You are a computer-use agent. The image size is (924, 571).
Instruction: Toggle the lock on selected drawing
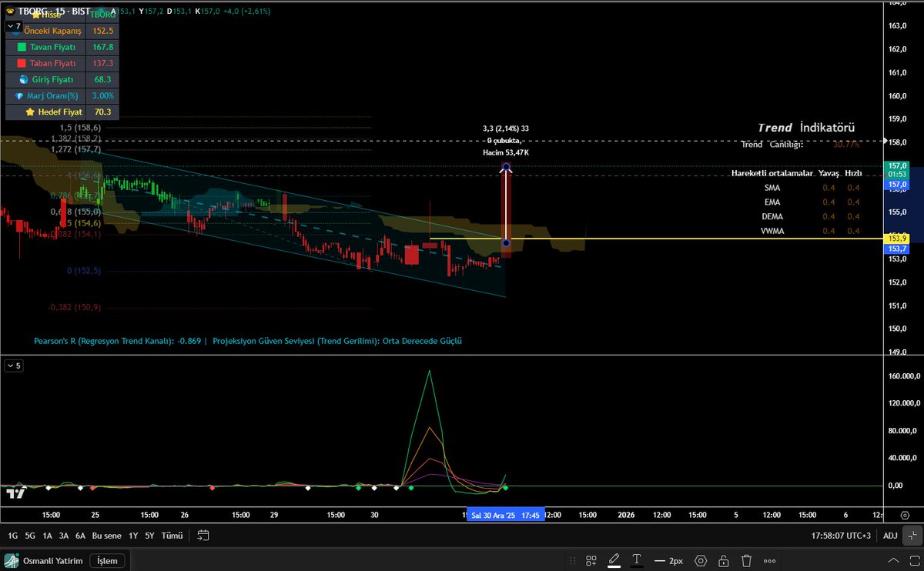pos(724,560)
